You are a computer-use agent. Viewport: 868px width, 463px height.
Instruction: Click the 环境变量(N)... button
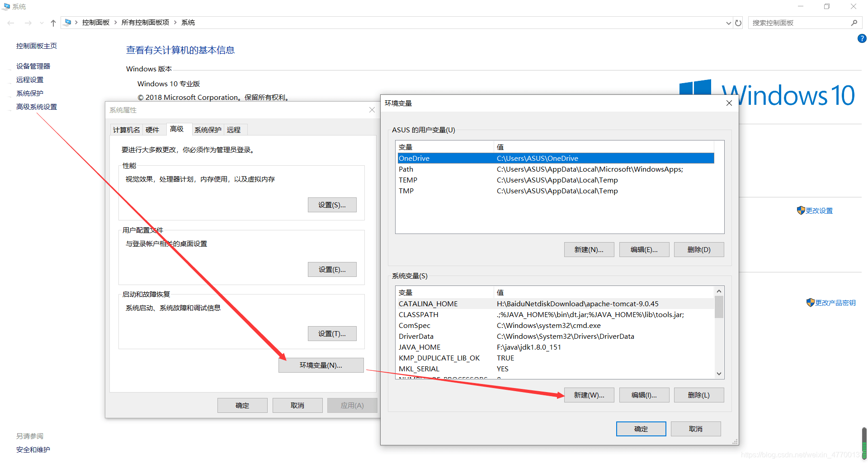pos(321,365)
